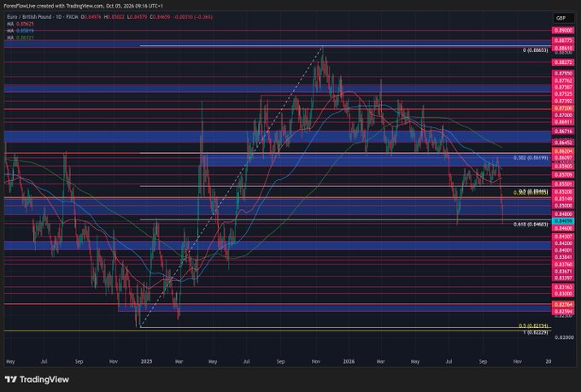The height and width of the screenshot is (392, 581).
Task: Click the 0.84001 price label
Action: click(563, 250)
